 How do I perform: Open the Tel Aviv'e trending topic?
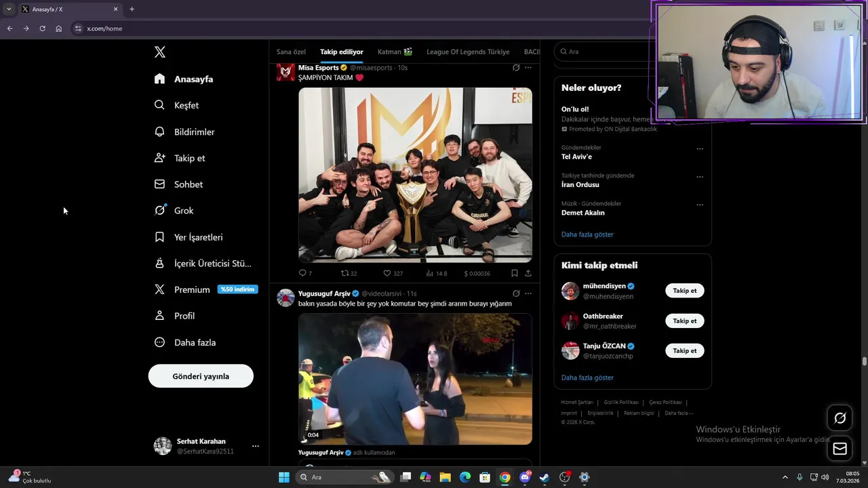(576, 157)
